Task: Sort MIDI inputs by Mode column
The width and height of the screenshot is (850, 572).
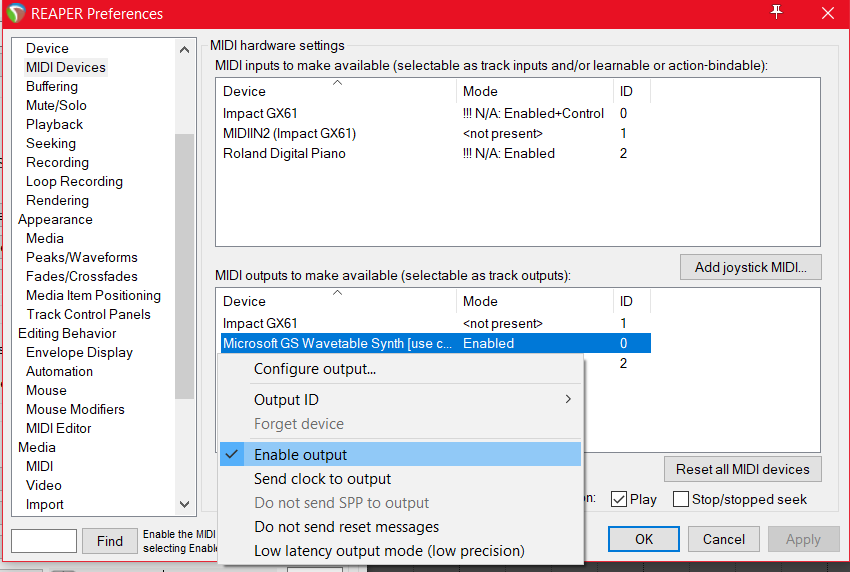Action: coord(535,91)
